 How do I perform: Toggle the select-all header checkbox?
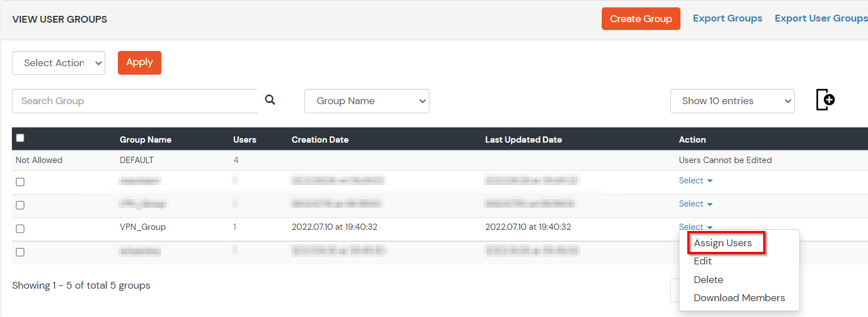[x=20, y=138]
